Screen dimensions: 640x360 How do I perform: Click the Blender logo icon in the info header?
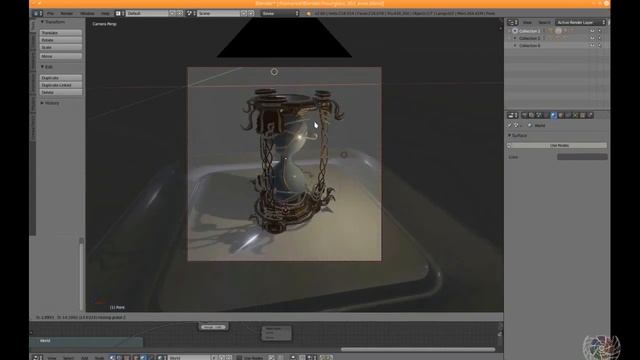click(308, 13)
